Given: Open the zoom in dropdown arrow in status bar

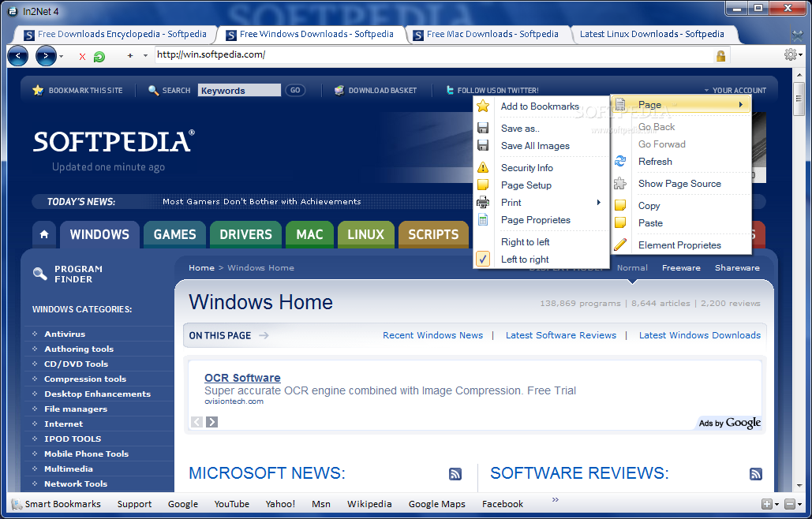Looking at the screenshot, I should 776,504.
